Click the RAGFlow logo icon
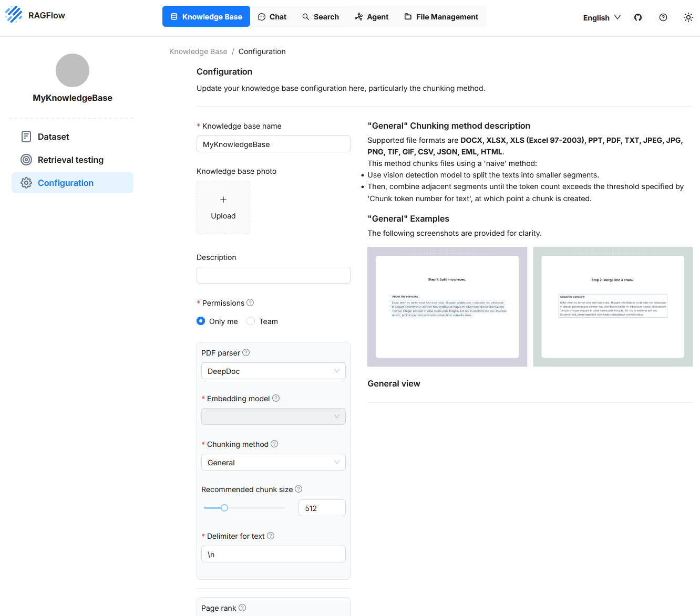The height and width of the screenshot is (616, 700). [14, 15]
